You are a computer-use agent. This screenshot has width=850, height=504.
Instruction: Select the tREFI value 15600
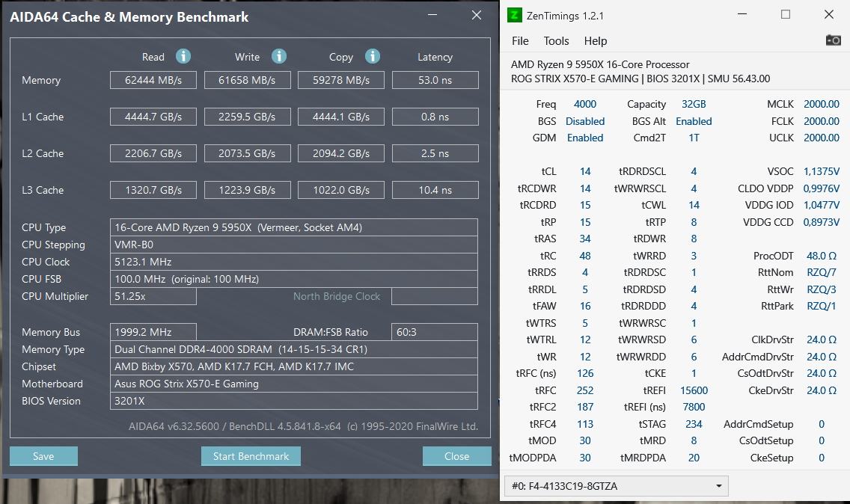694,390
